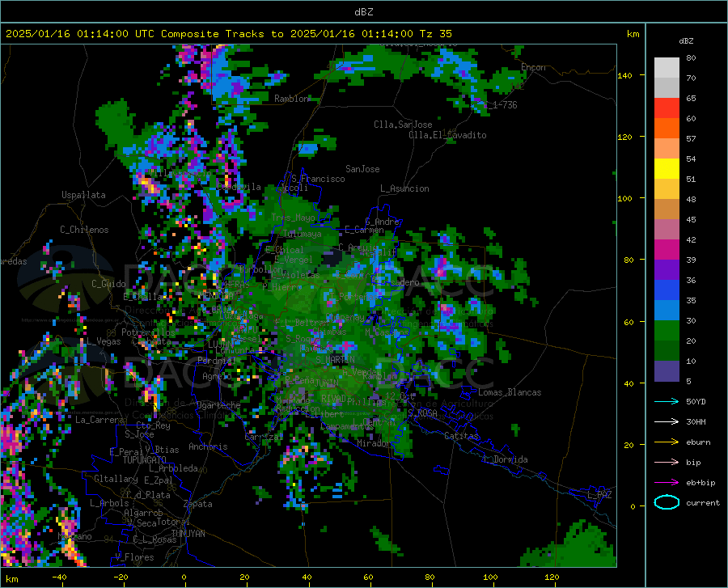Click the magenta eb+bip arrow in legend
The width and height of the screenshot is (728, 588).
[667, 483]
